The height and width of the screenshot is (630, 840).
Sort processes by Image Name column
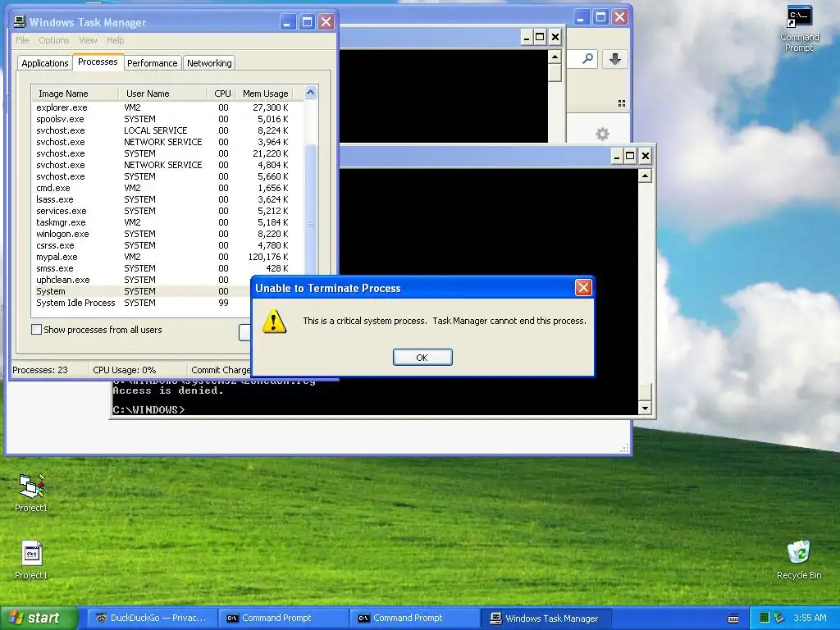pyautogui.click(x=75, y=94)
